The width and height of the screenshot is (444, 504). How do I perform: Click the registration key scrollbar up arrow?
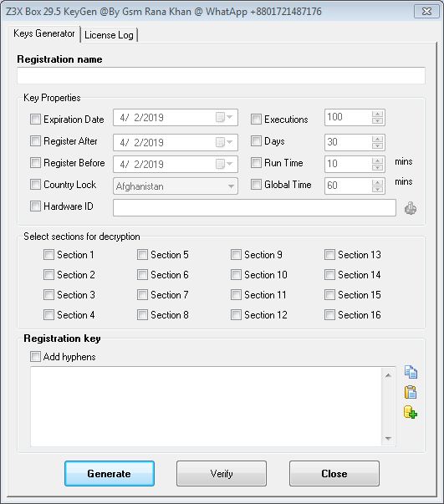tap(388, 374)
